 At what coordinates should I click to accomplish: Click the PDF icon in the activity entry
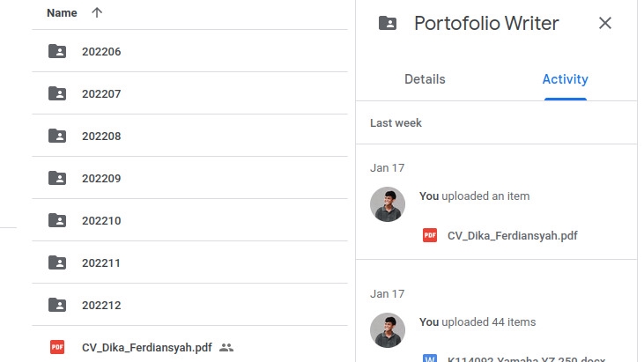[430, 235]
